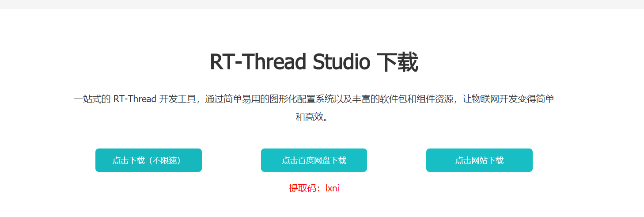Click RT-Thread inside the description paragraph
The height and width of the screenshot is (217, 644).
click(x=135, y=99)
